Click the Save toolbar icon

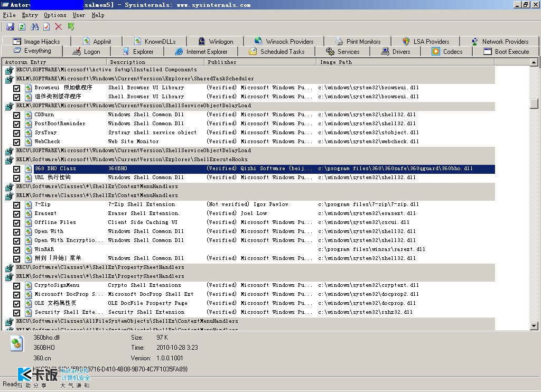[x=10, y=26]
